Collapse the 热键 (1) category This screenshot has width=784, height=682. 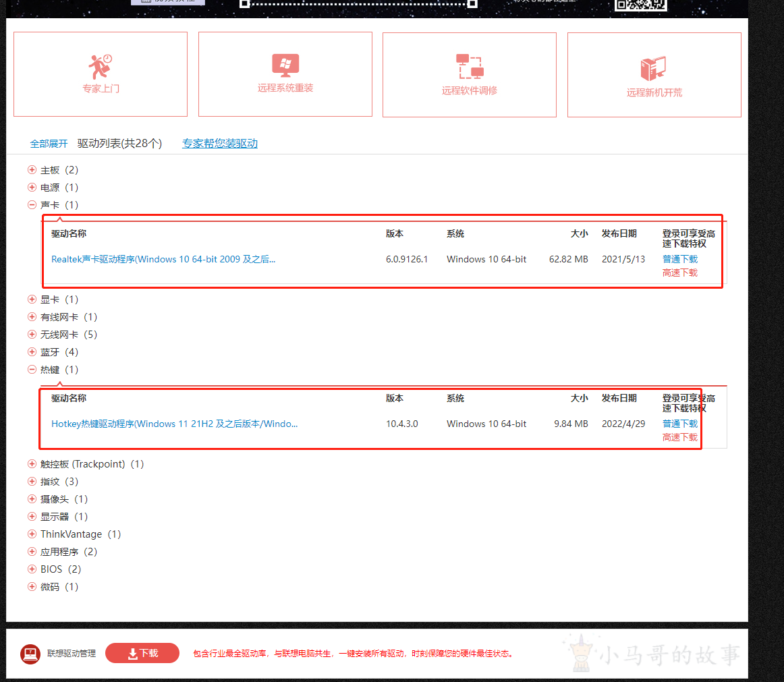click(x=32, y=370)
